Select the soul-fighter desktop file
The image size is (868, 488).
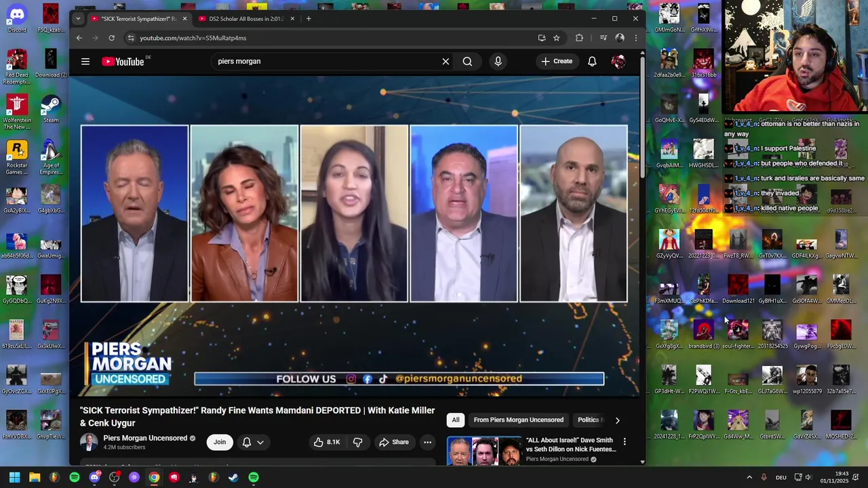pyautogui.click(x=738, y=335)
